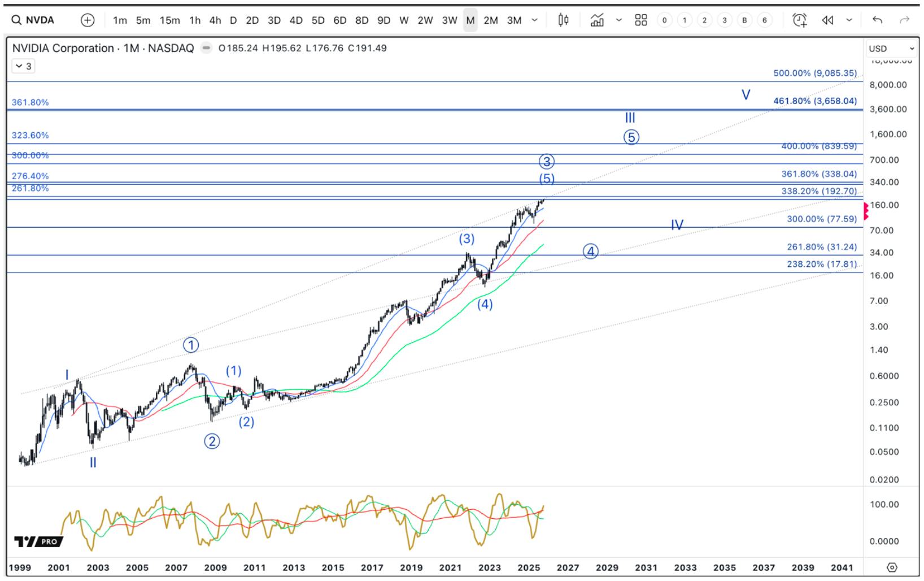Select the 2M interval
This screenshot has width=924, height=581.
490,20
